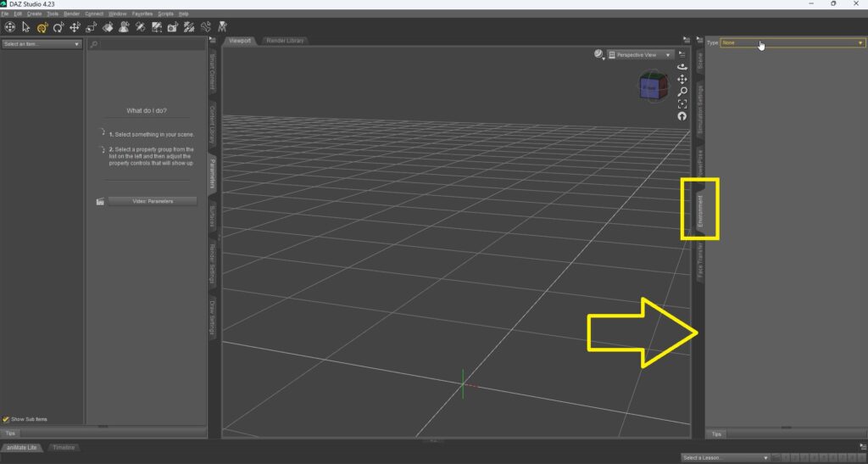Open the Draw Settings side tab

coord(212,317)
